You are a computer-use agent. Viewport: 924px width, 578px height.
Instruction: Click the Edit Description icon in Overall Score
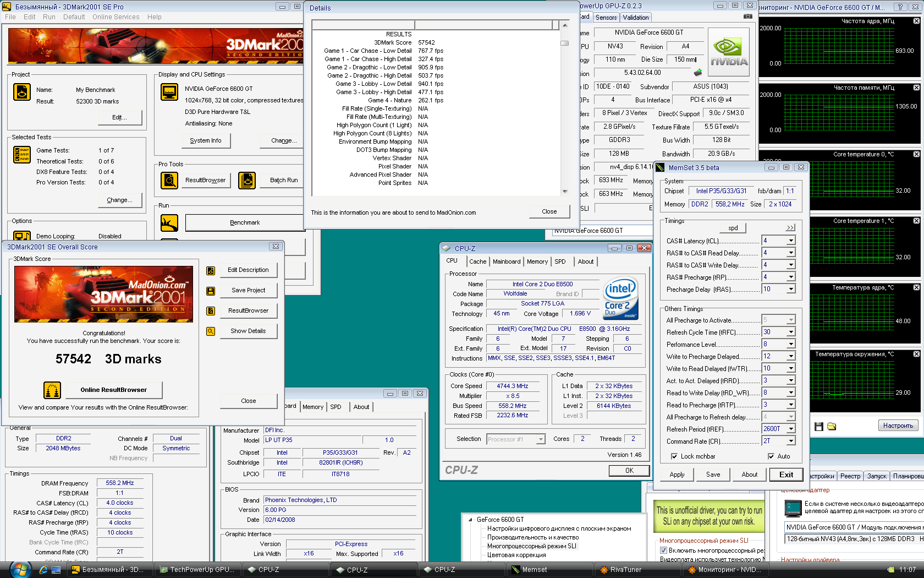coord(211,270)
